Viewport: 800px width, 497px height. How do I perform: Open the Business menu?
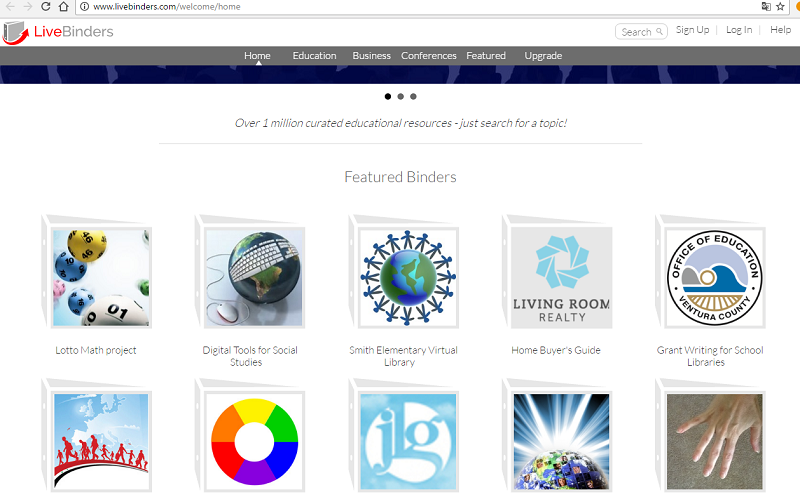pyautogui.click(x=371, y=56)
